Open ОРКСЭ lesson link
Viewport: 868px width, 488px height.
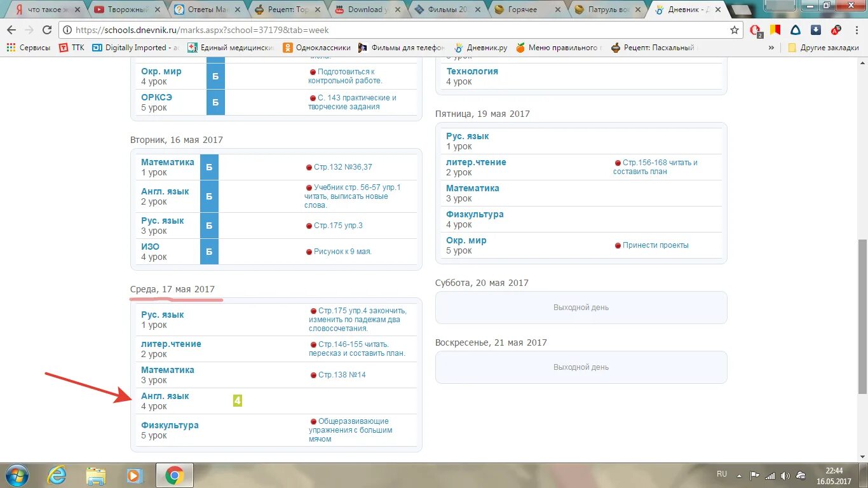(156, 97)
